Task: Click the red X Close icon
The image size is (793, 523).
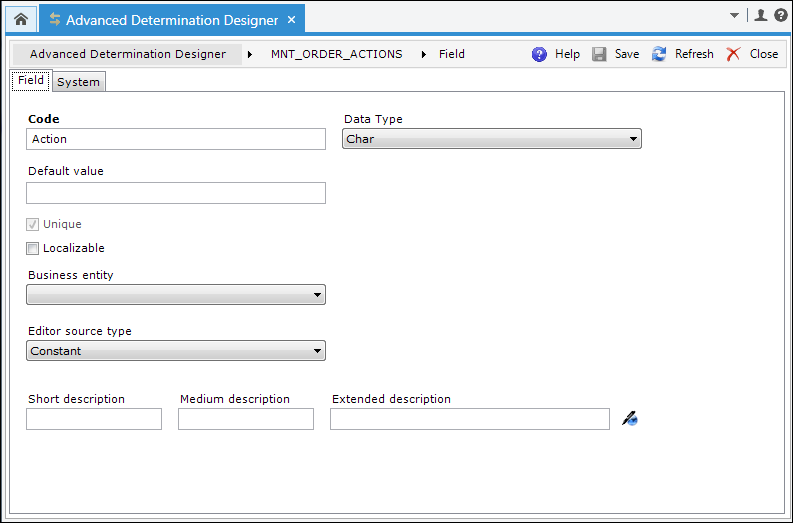Action: 733,54
